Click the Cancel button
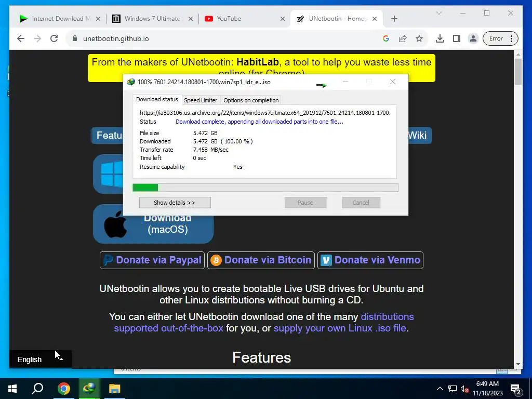The height and width of the screenshot is (399, 532). [361, 203]
